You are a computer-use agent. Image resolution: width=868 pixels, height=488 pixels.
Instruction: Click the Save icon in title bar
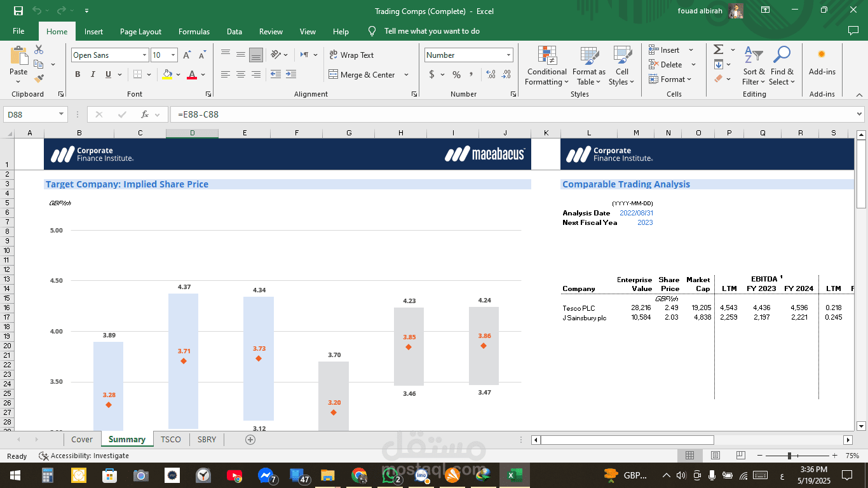18,11
